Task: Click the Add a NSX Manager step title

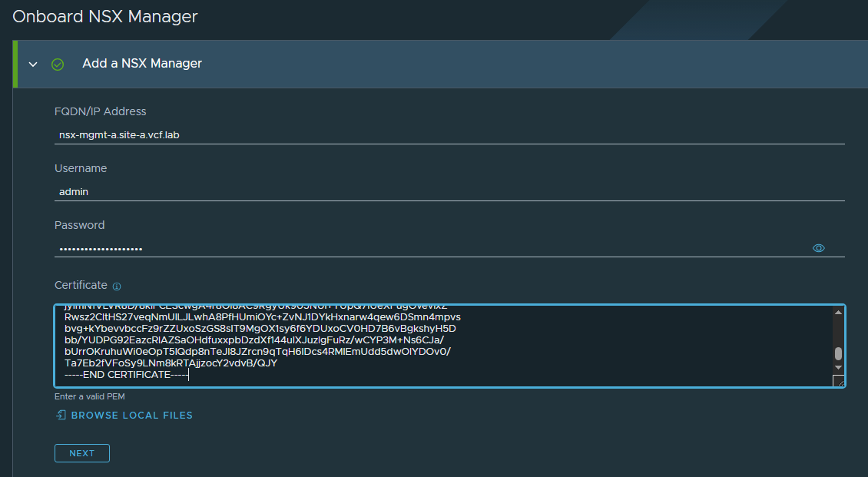Action: coord(142,64)
